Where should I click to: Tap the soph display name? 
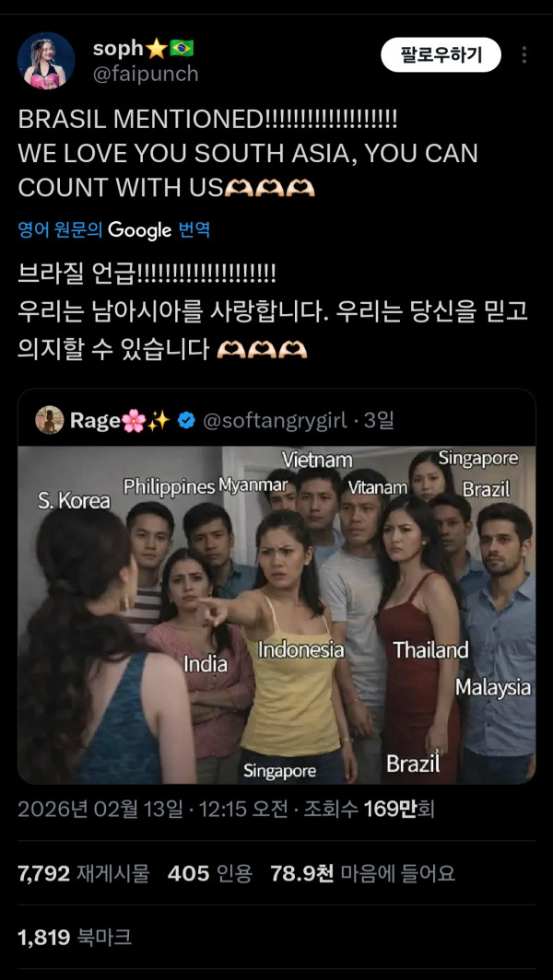(x=118, y=48)
